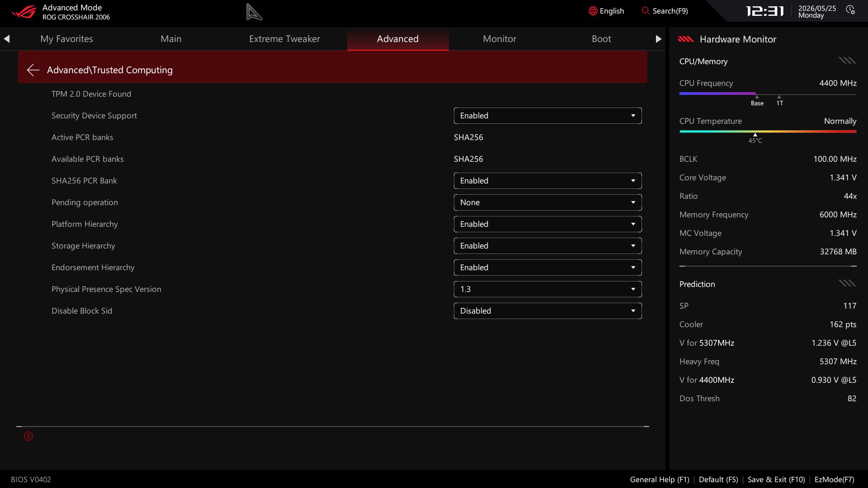Click the AI cursor icon in header
The image size is (868, 488).
pyautogui.click(x=254, y=12)
